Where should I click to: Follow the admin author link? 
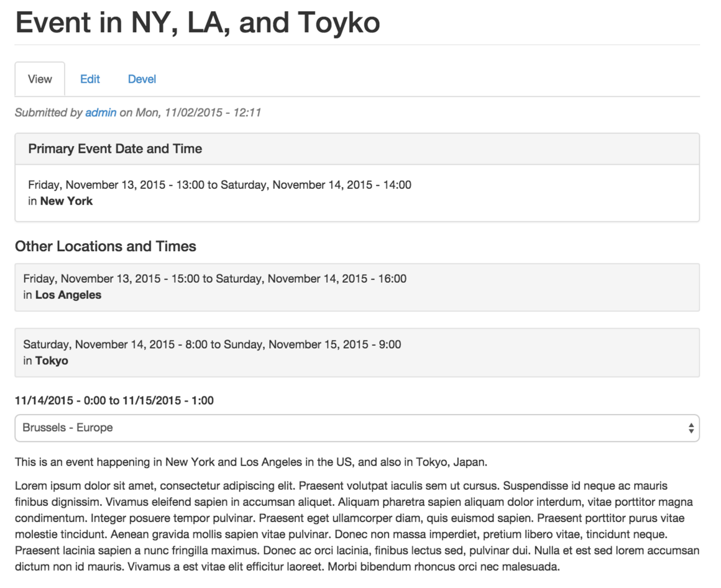coord(101,113)
